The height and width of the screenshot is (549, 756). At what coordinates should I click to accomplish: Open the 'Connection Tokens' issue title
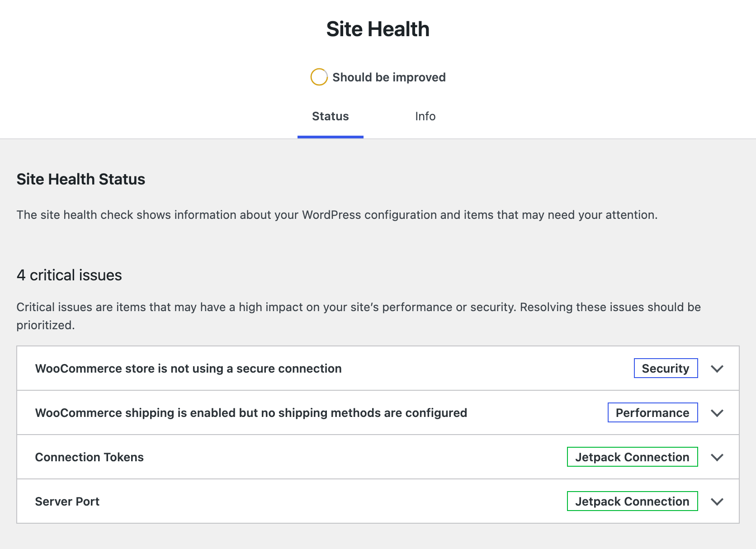point(90,457)
